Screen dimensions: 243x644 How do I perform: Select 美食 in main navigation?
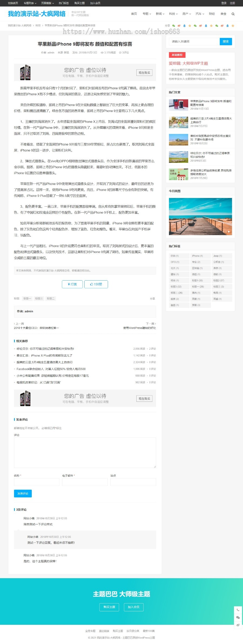(x=223, y=14)
